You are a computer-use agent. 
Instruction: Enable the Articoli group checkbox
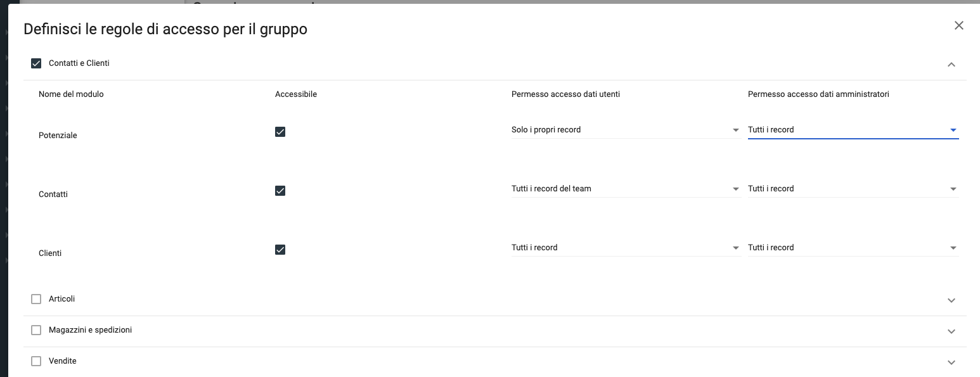point(36,299)
